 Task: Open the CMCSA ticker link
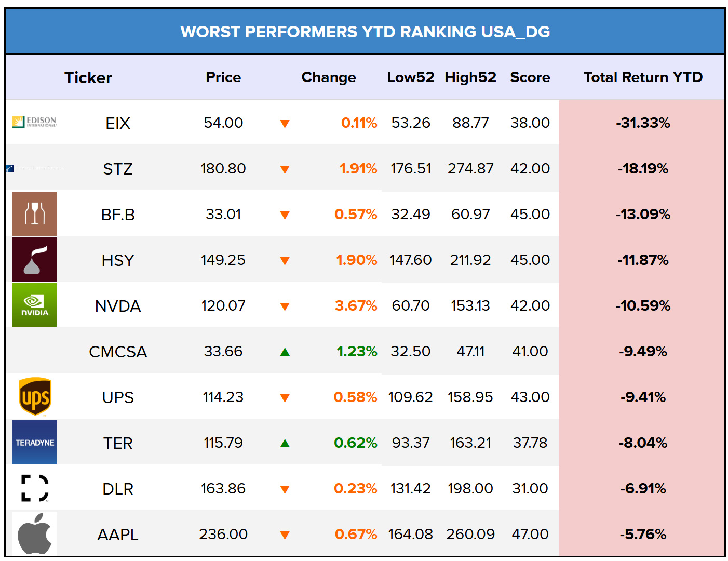118,352
